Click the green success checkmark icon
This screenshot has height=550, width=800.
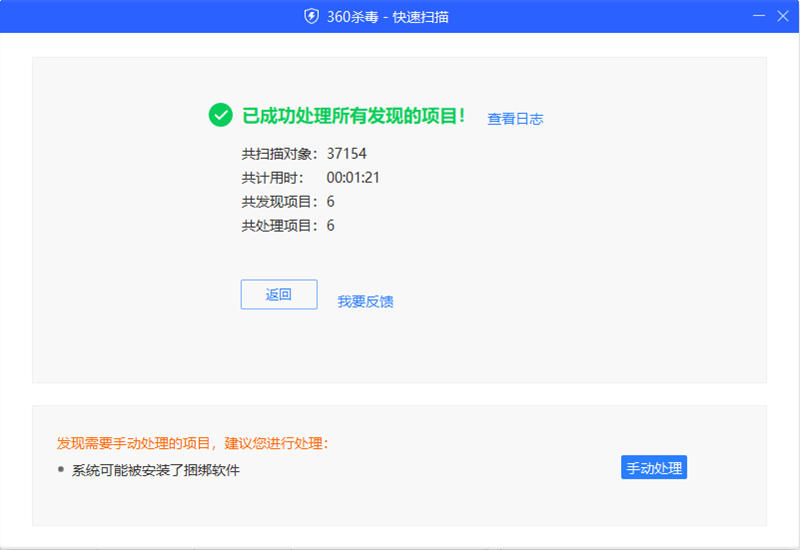pos(220,115)
